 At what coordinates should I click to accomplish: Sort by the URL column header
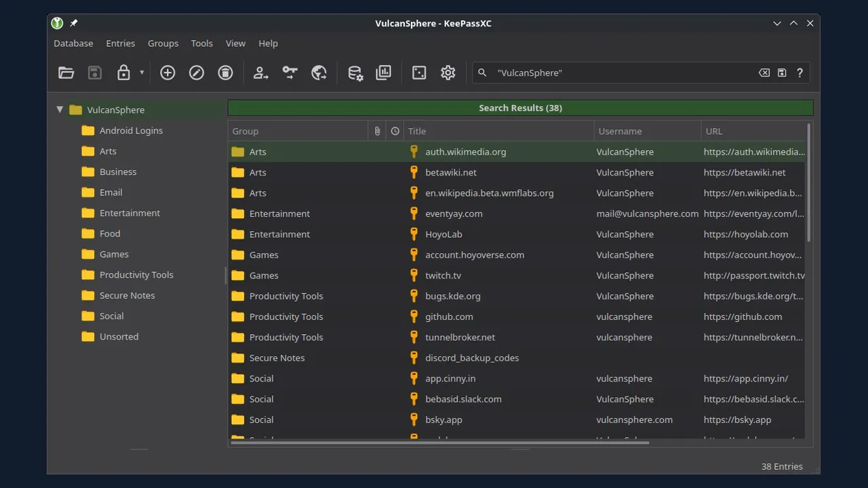[x=753, y=131]
